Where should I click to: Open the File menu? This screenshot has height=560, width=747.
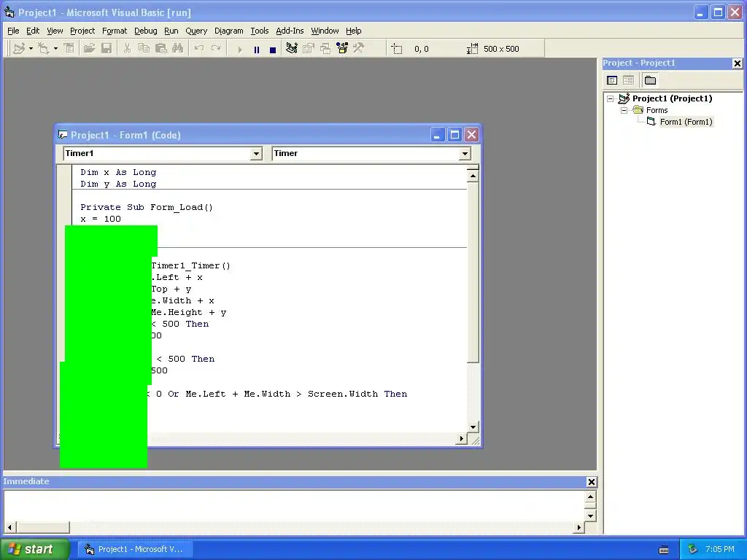pos(13,31)
